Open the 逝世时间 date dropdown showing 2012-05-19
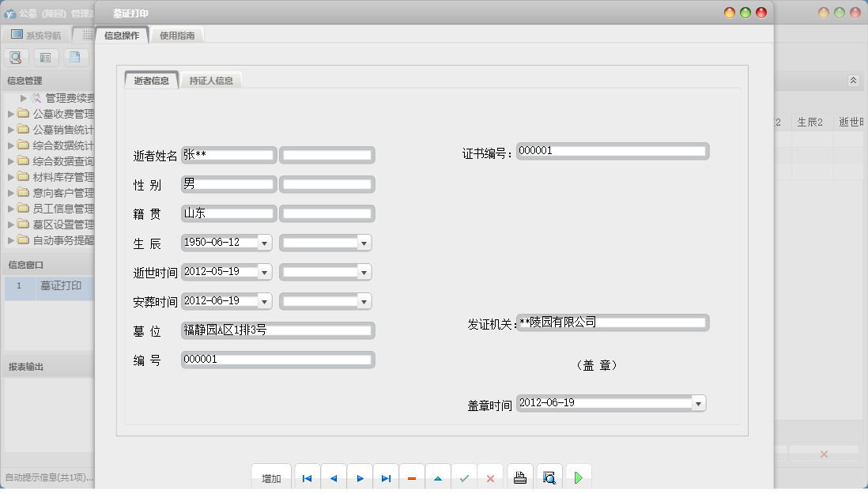868x494 pixels. pyautogui.click(x=264, y=272)
